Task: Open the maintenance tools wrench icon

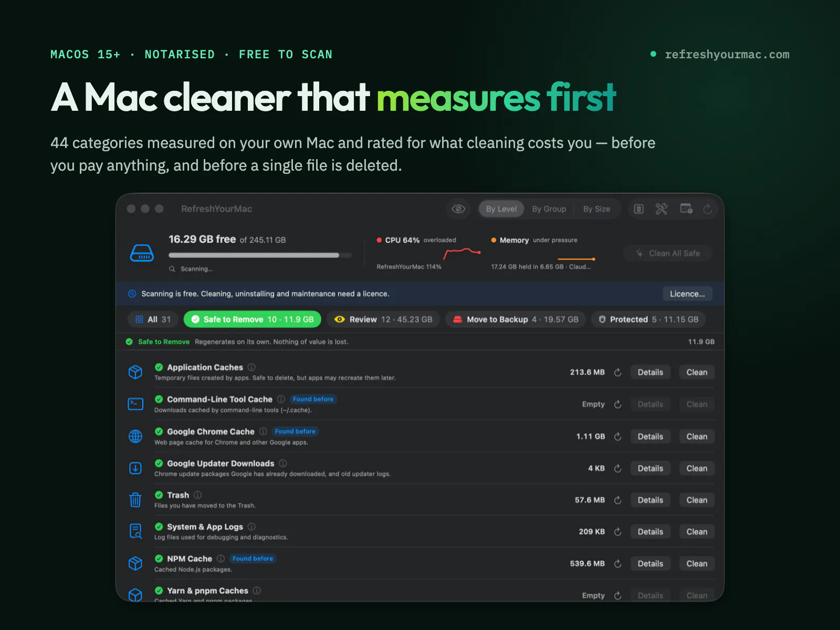Action: point(661,209)
